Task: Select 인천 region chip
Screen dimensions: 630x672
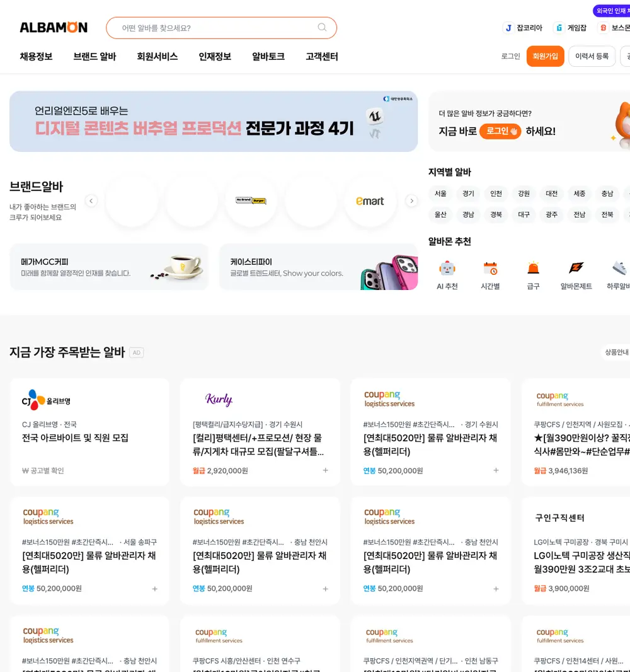Action: coord(496,194)
